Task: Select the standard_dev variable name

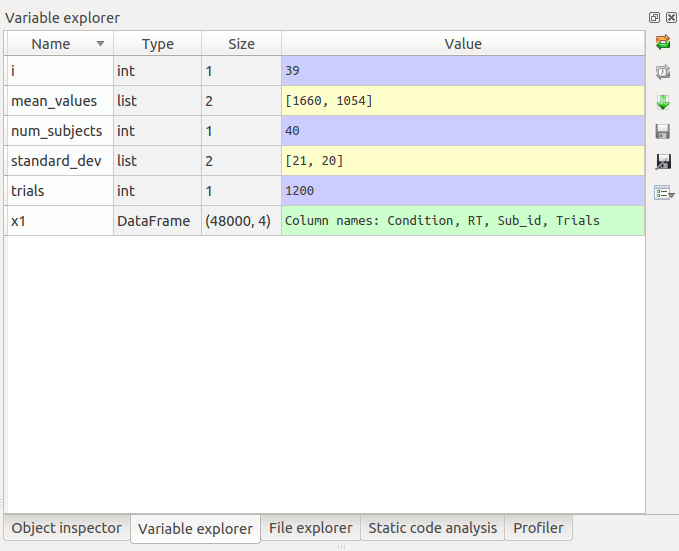Action: click(x=60, y=161)
